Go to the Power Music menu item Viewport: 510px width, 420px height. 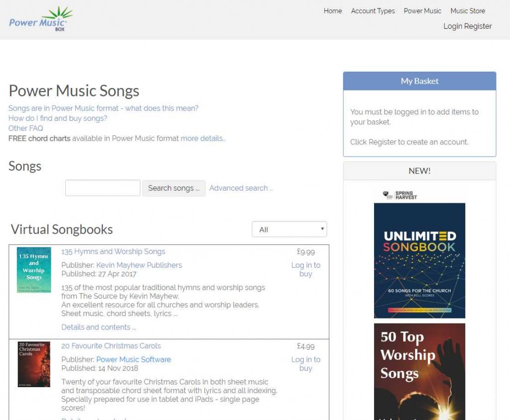coord(422,11)
